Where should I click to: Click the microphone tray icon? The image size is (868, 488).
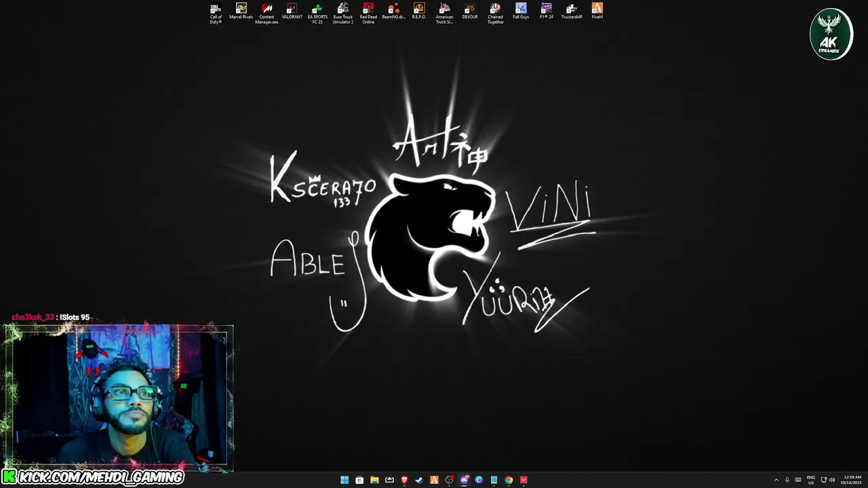tap(787, 480)
